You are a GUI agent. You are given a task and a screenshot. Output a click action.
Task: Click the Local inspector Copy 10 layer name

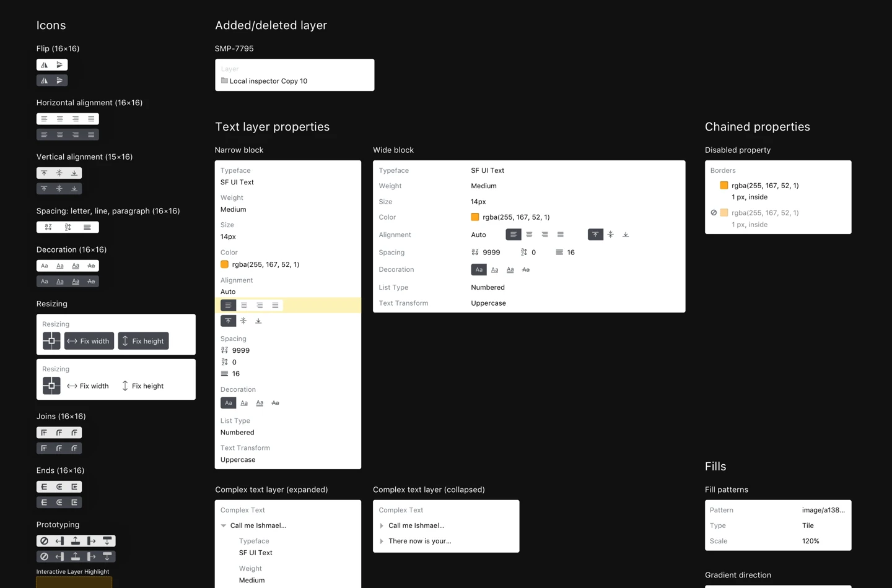[268, 81]
